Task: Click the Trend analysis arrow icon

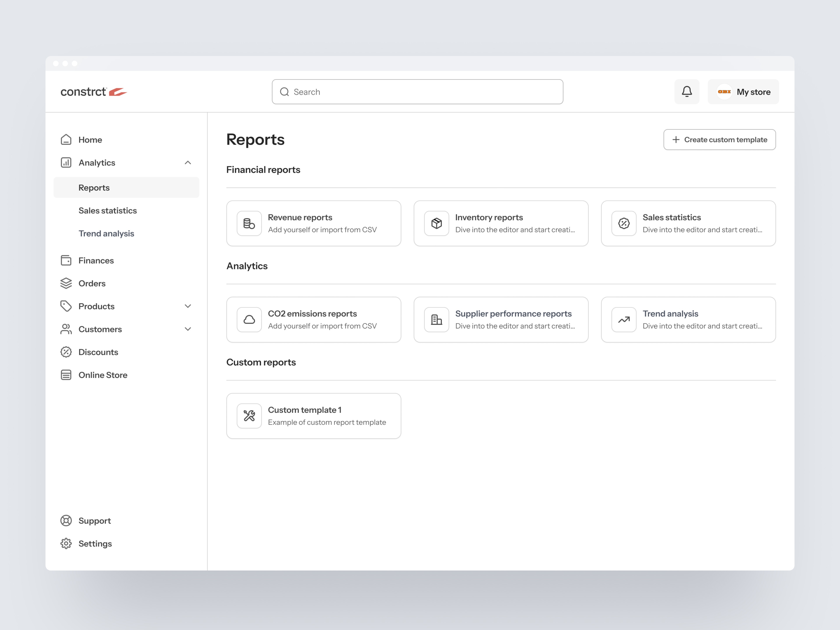Action: [623, 319]
